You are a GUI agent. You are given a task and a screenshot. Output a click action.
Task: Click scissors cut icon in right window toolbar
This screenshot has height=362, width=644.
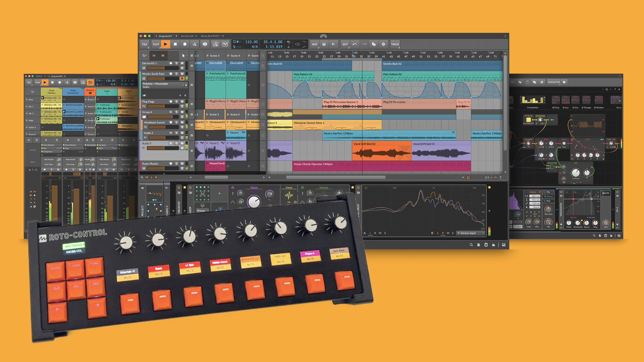click(x=513, y=82)
